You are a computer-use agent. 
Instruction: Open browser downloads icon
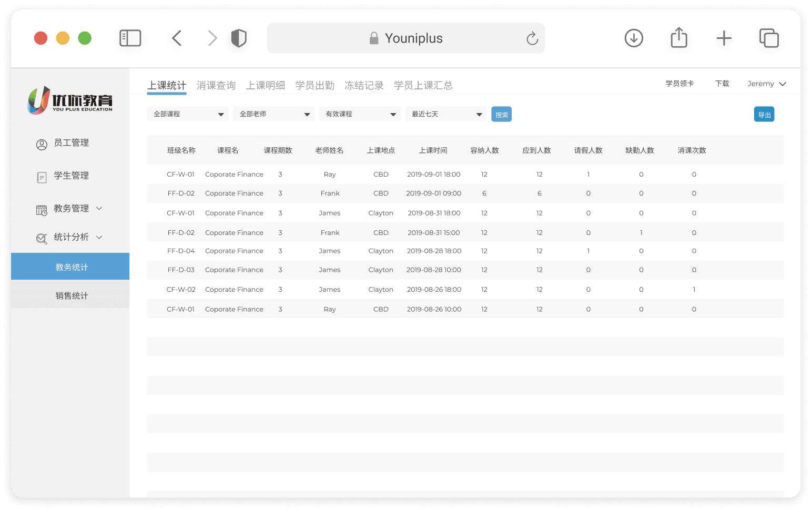tap(634, 38)
